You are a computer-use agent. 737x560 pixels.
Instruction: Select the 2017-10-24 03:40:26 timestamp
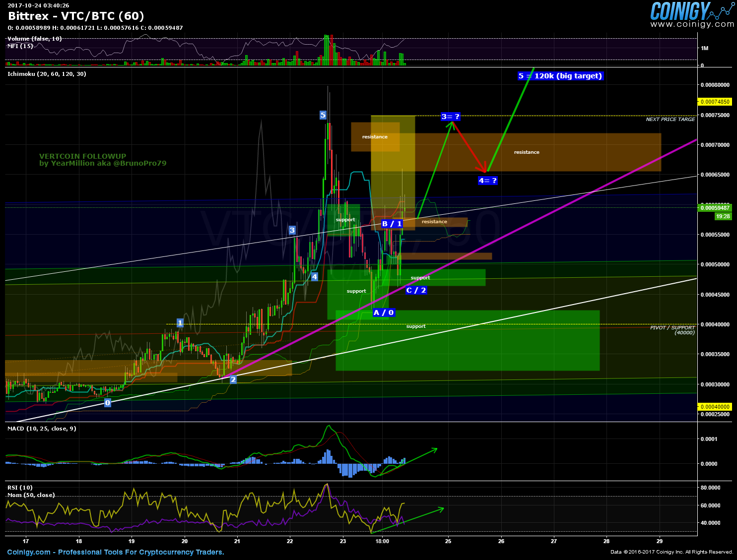[38, 5]
